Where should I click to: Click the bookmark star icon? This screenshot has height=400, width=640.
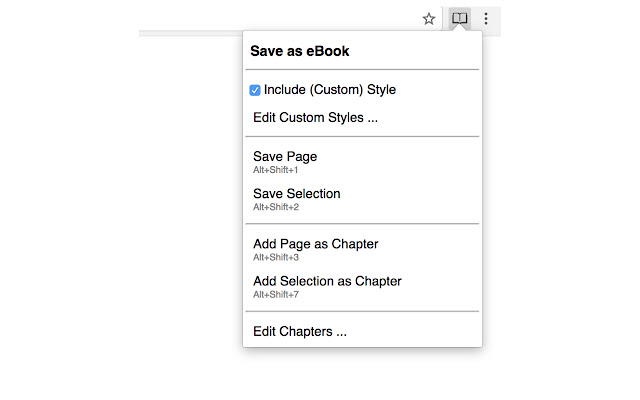pyautogui.click(x=429, y=18)
